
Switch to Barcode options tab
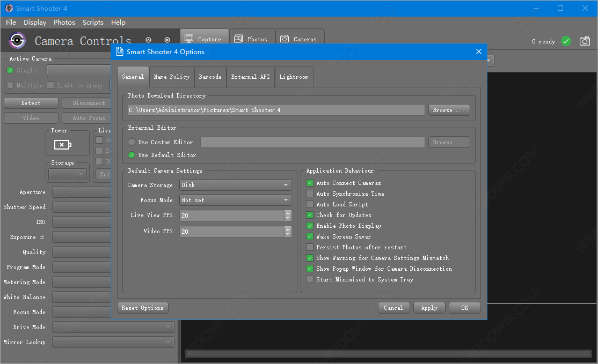(x=210, y=77)
